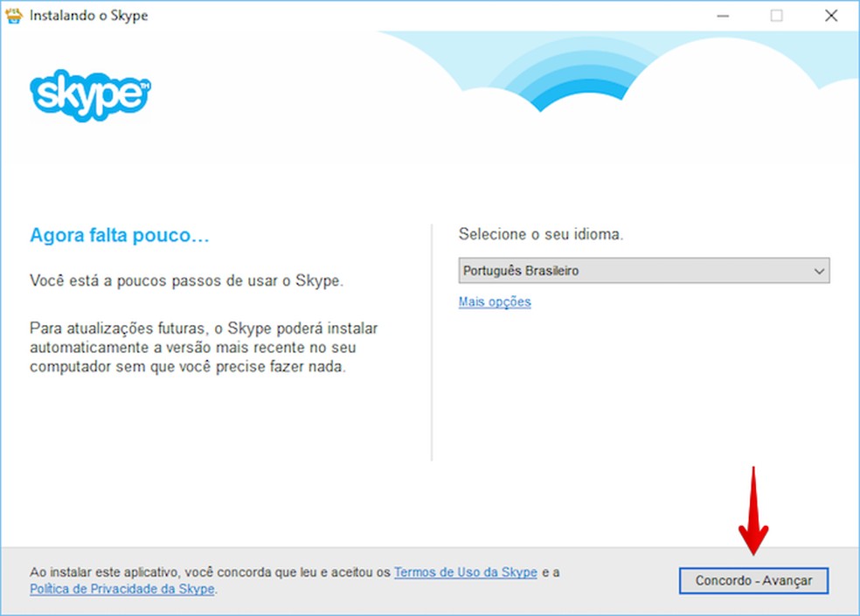Open the Mais opções link
860x616 pixels.
[x=495, y=301]
